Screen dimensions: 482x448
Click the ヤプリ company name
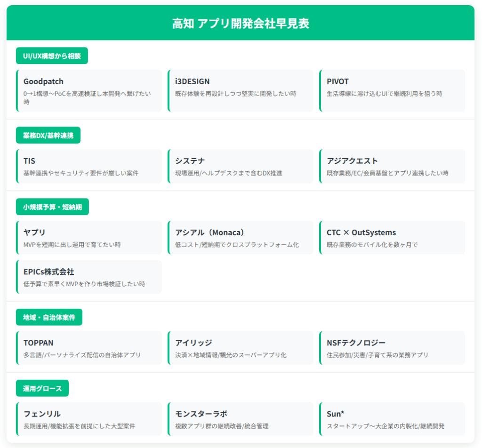point(34,232)
